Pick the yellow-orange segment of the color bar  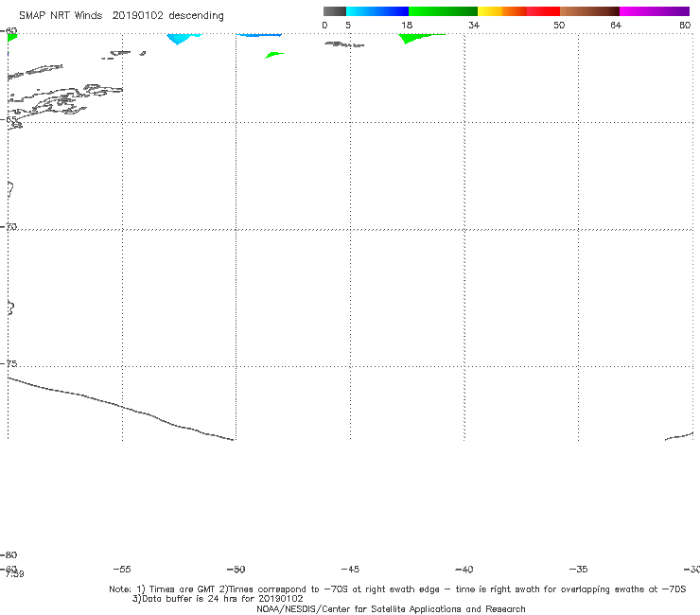tap(501, 11)
